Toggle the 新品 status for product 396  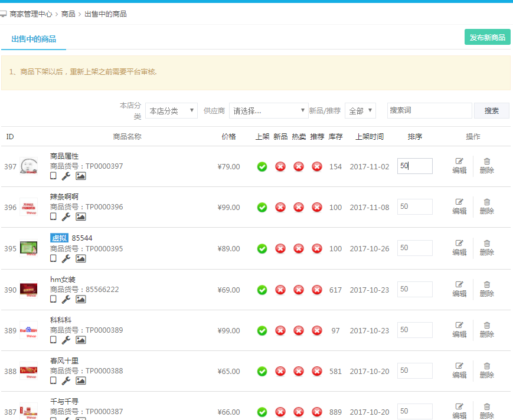point(280,208)
